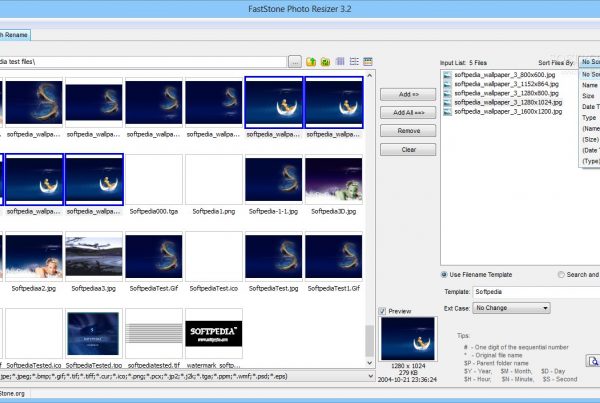The height and width of the screenshot is (403, 600).
Task: Choose (Name) descending sort option
Action: click(x=591, y=129)
